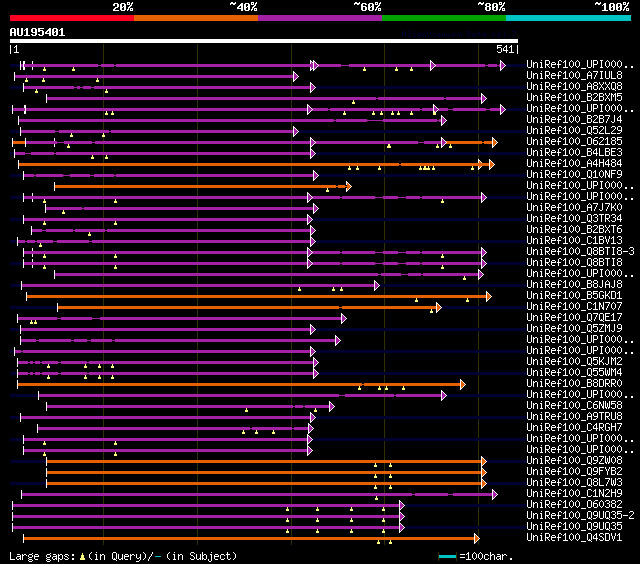Click the cyan ~100% identity color segment
The height and width of the screenshot is (564, 640).
tap(568, 18)
